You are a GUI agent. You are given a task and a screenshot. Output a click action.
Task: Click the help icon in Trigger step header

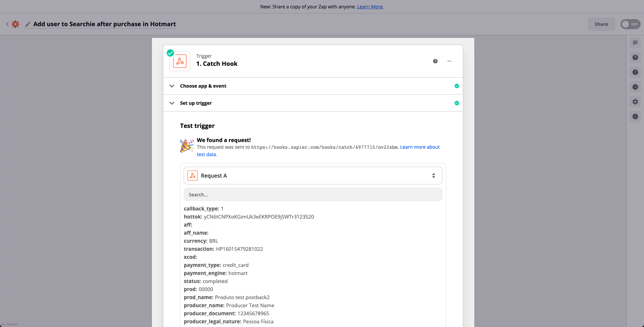[x=435, y=61]
